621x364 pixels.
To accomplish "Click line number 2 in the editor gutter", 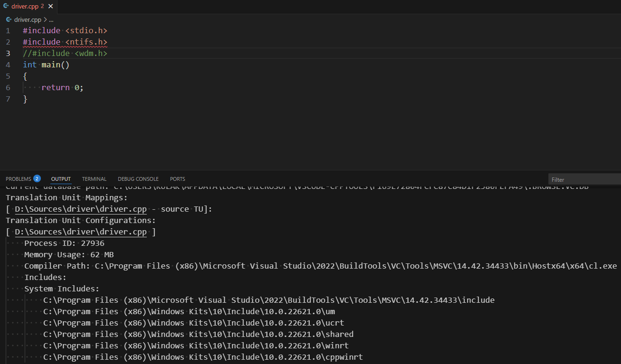I will (x=8, y=42).
